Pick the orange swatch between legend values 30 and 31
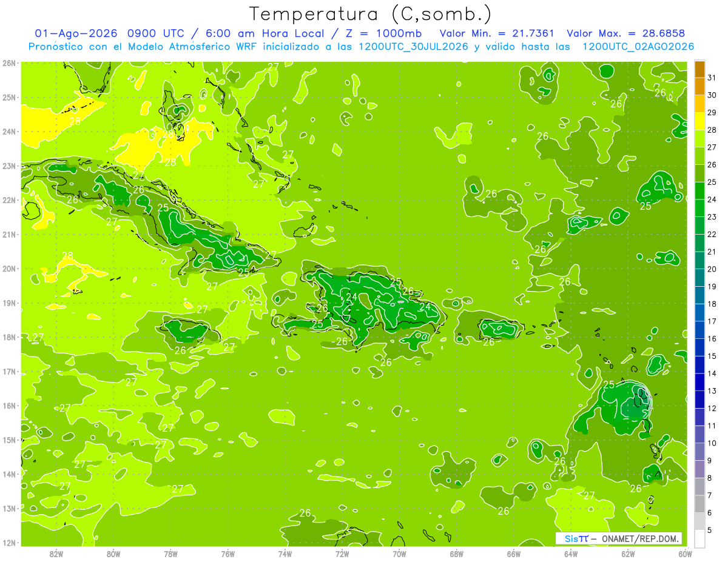The image size is (728, 562). [x=700, y=86]
